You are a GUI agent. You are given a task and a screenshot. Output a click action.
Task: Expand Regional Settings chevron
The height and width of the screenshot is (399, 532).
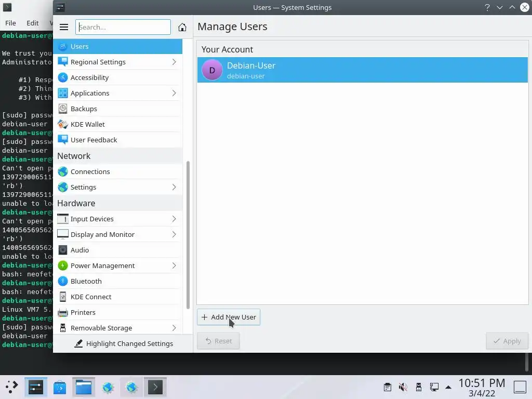(x=174, y=62)
